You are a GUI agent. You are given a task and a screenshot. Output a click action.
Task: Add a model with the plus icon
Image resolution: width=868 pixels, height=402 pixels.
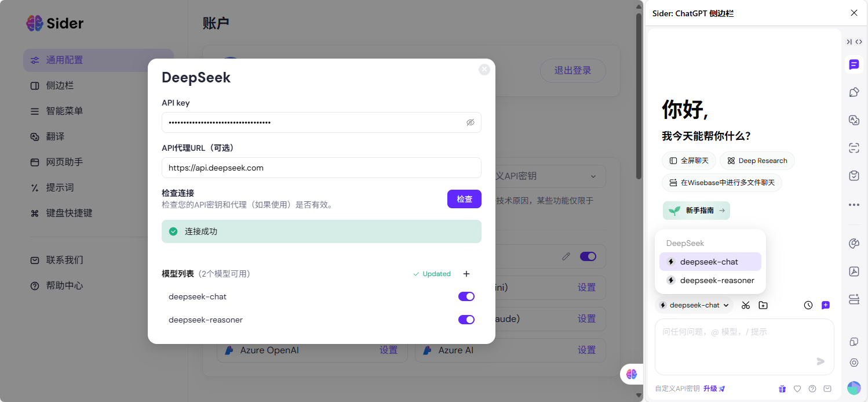click(466, 274)
